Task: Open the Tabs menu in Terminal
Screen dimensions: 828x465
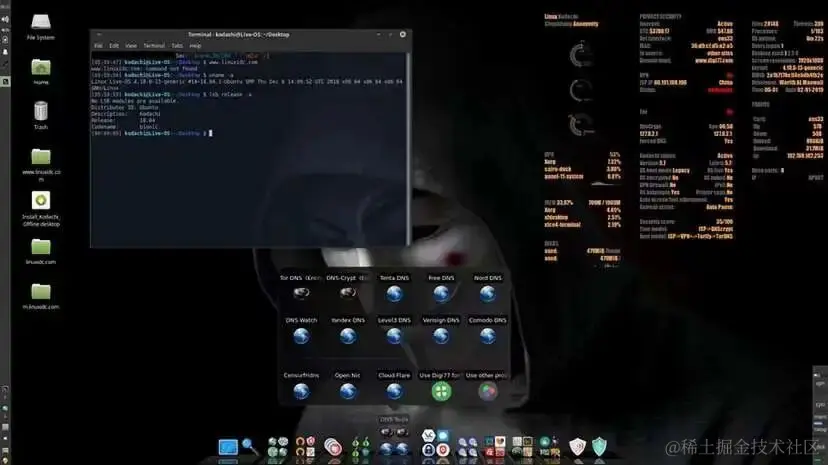Action: (x=177, y=46)
